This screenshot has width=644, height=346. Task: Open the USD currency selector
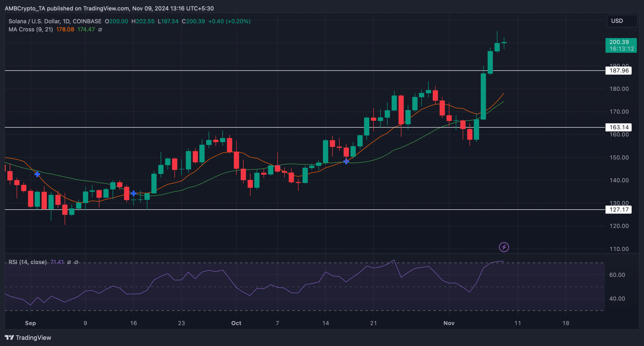622,21
